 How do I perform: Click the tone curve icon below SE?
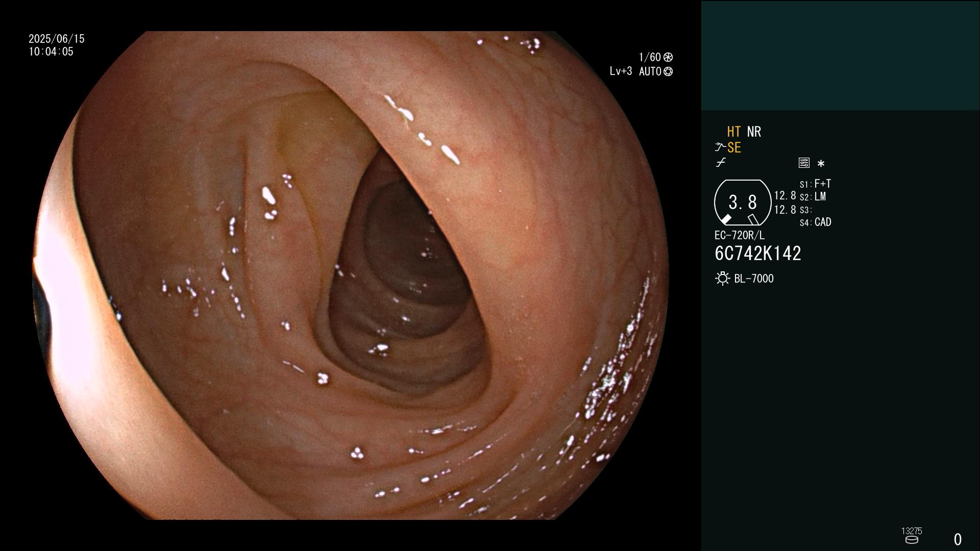coord(721,163)
